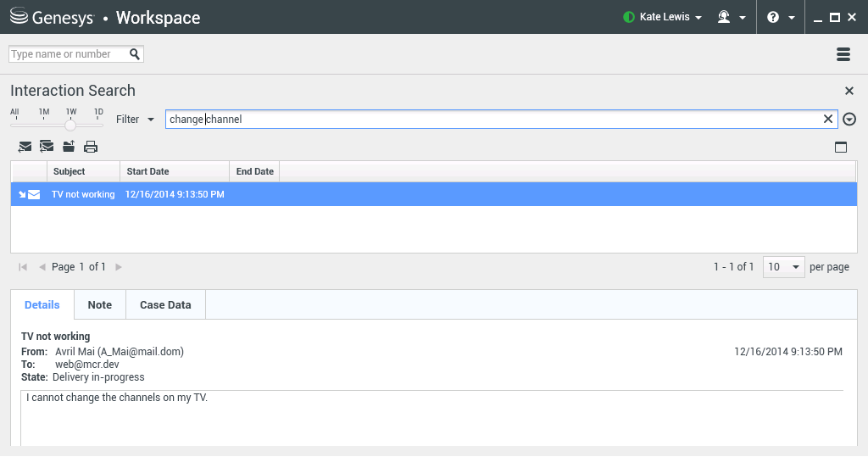The image size is (868, 457).
Task: Clear the search text with the X
Action: point(828,120)
